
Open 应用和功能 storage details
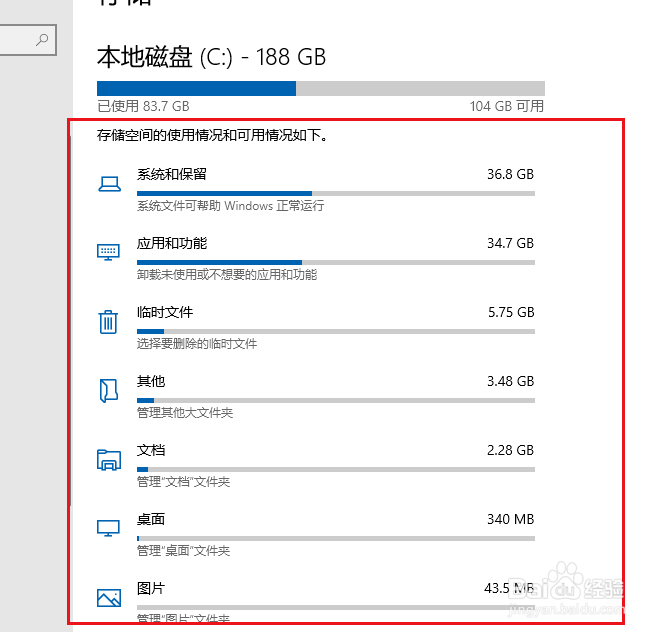point(315,258)
